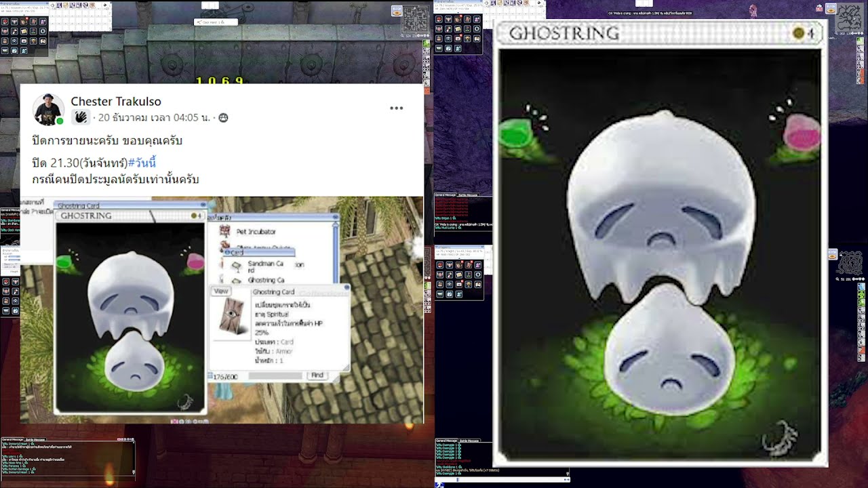868x488 pixels.
Task: Click the Find button in inventory window
Action: pos(317,375)
